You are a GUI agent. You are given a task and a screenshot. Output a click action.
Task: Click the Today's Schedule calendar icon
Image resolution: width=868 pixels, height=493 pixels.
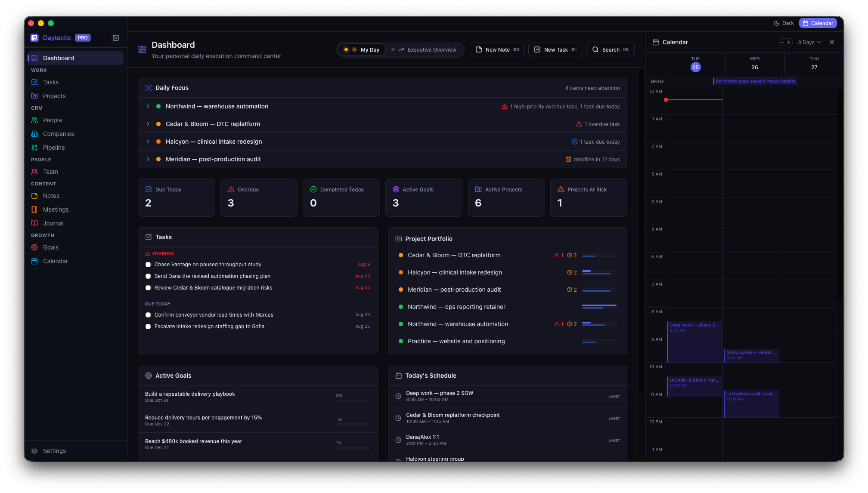(x=399, y=376)
